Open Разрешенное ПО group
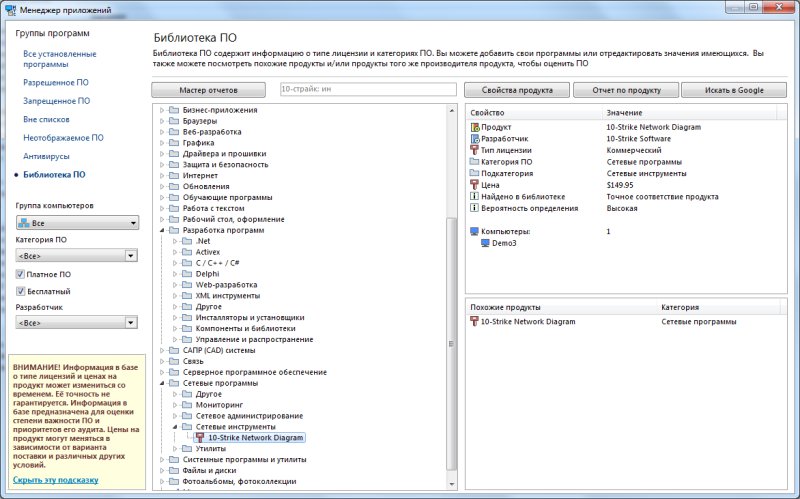The width and height of the screenshot is (800, 499). pyautogui.click(x=56, y=83)
